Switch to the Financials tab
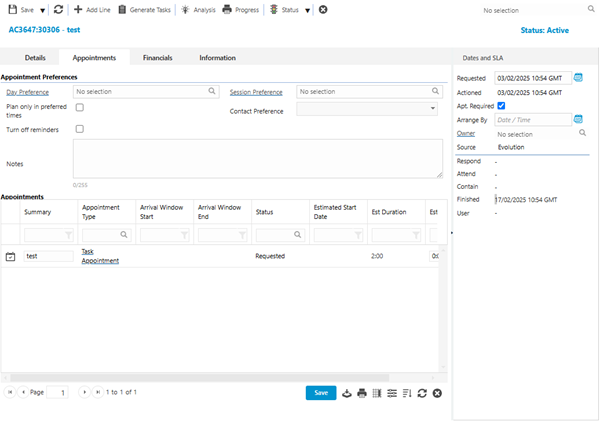 [158, 58]
